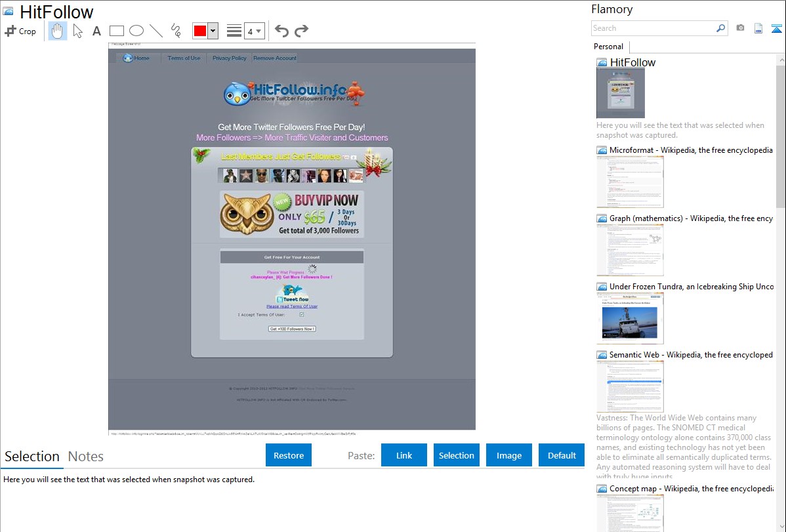Select the rectangle shape tool

[x=117, y=31]
